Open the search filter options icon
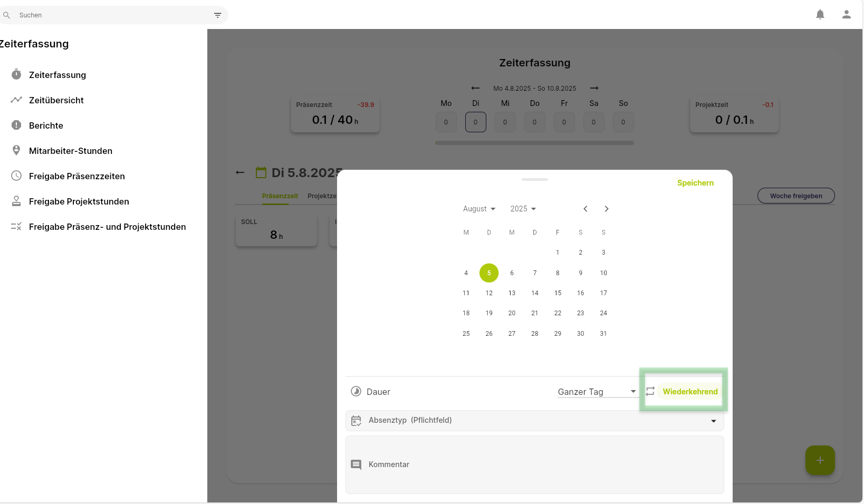This screenshot has height=504, width=864. pyautogui.click(x=217, y=15)
